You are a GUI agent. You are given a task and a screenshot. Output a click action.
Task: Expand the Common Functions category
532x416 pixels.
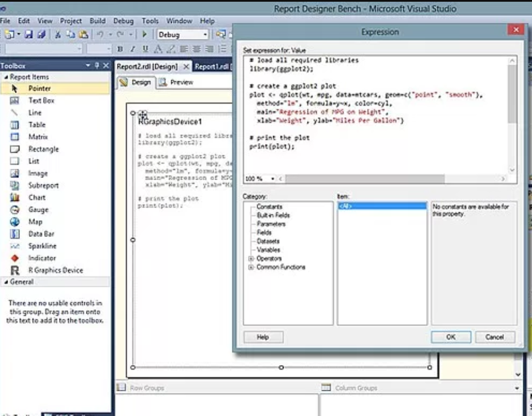tap(251, 267)
